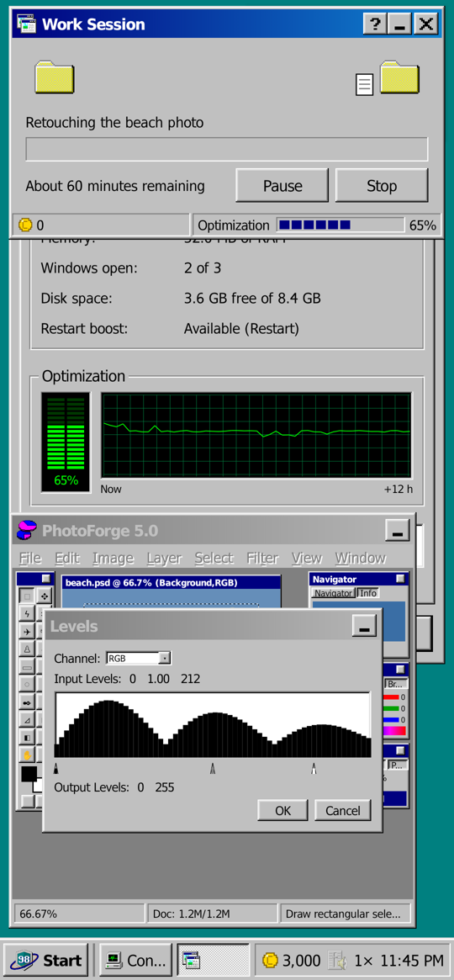
Task: Select the hand tool in toolbox
Action: 27,755
